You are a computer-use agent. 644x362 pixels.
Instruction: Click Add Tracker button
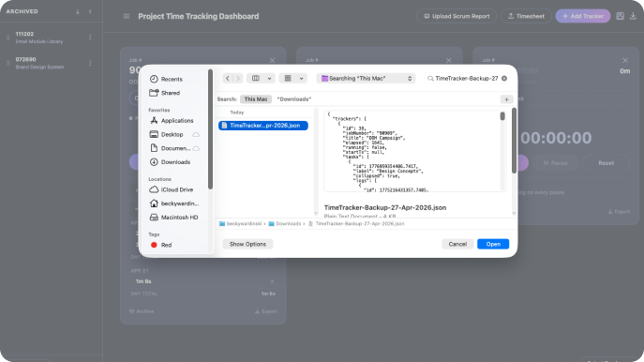coord(583,16)
